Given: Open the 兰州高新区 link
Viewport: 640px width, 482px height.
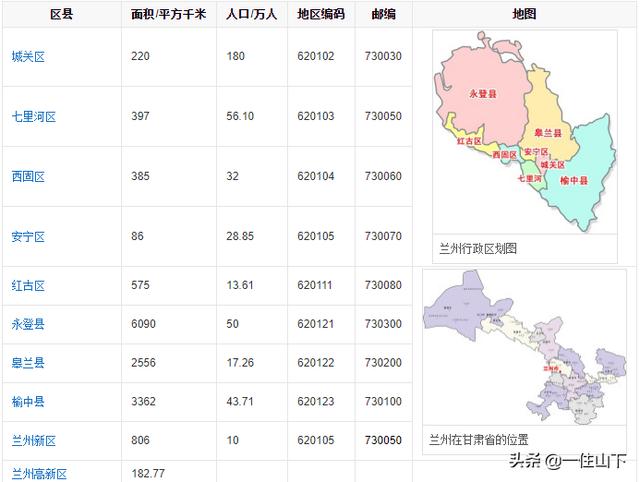Looking at the screenshot, I should (x=39, y=474).
